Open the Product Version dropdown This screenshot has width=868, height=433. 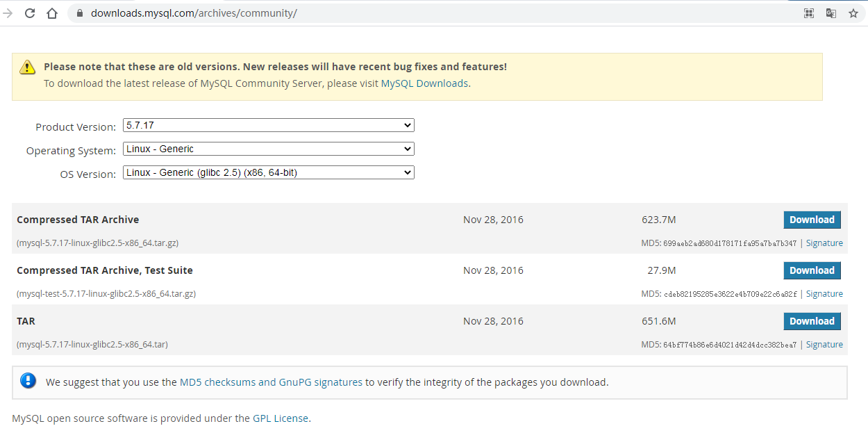(x=269, y=125)
